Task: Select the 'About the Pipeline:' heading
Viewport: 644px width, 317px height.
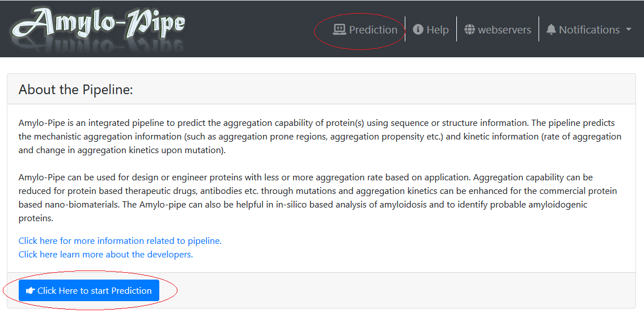Action: click(75, 90)
